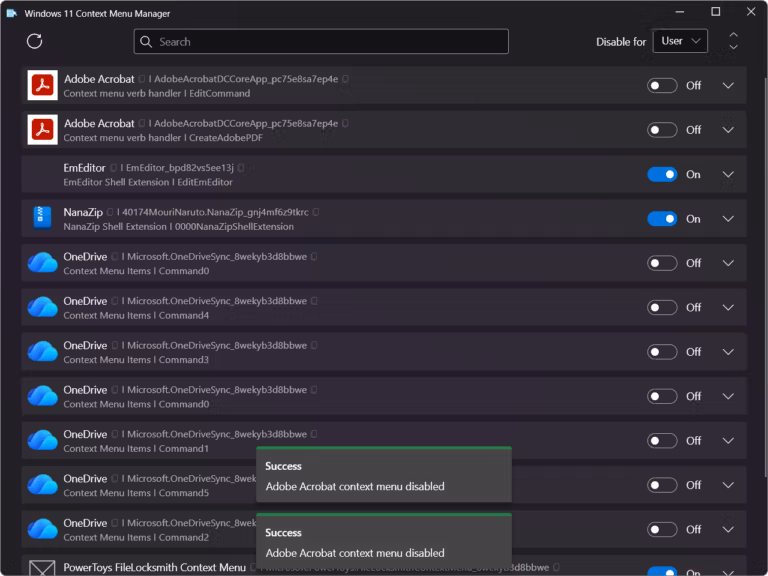Click the OneDrive cloud icon for Command3
Screen dimensions: 768x576
43,352
